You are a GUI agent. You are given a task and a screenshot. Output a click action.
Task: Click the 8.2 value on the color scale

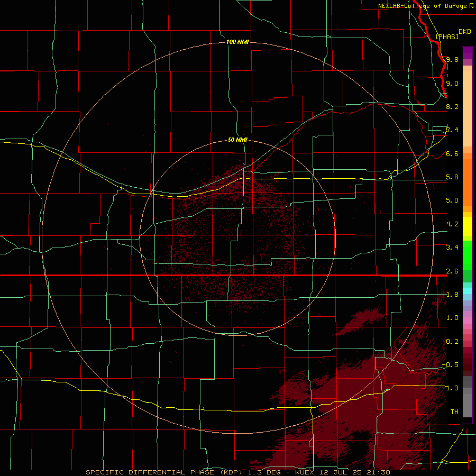(452, 106)
